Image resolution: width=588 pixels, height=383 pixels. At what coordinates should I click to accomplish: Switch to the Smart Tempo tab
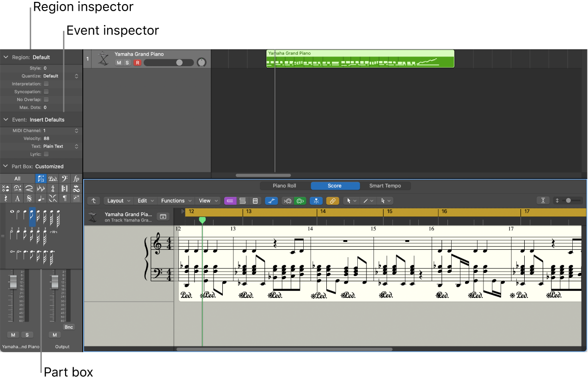385,186
